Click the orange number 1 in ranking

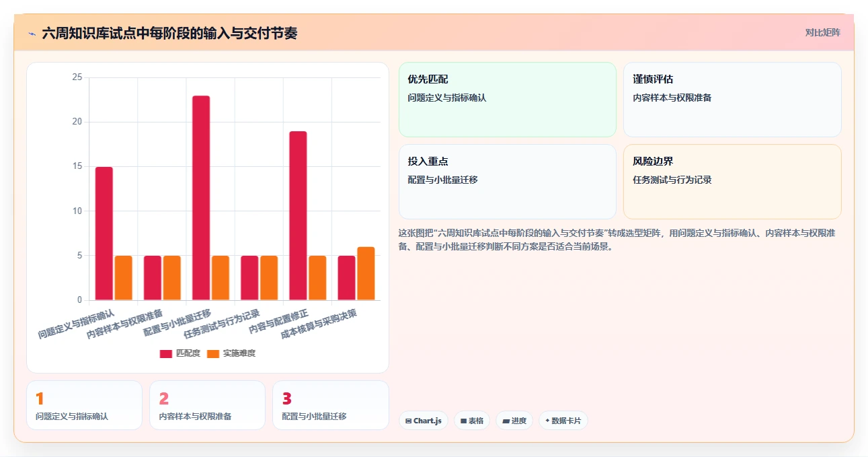(39, 398)
